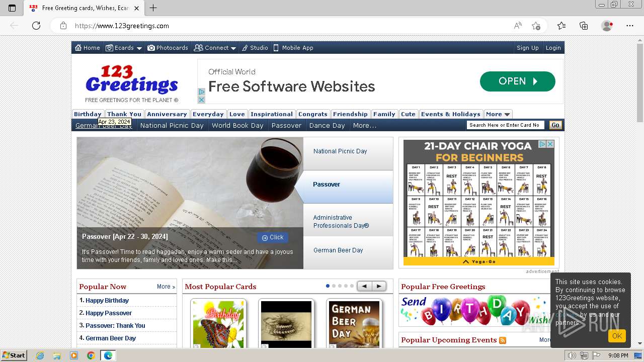Open the taskbar volume icon
Image resolution: width=644 pixels, height=362 pixels.
pos(572,355)
